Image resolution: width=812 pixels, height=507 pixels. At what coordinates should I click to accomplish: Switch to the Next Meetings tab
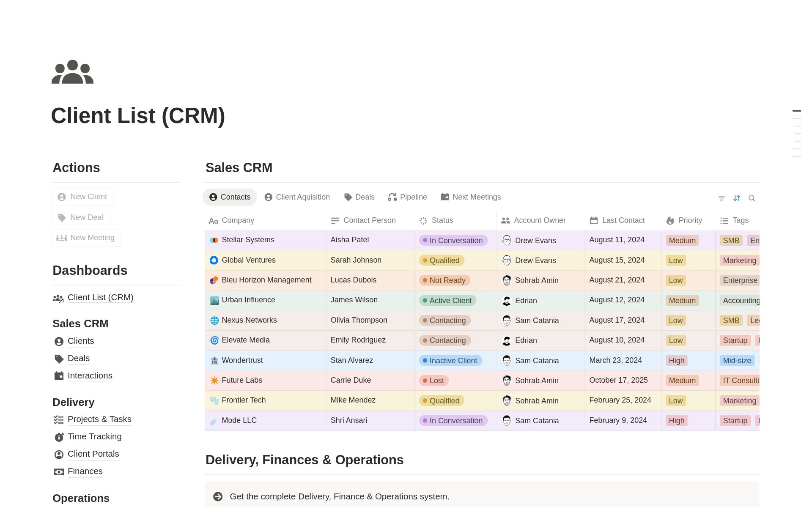pyautogui.click(x=471, y=197)
